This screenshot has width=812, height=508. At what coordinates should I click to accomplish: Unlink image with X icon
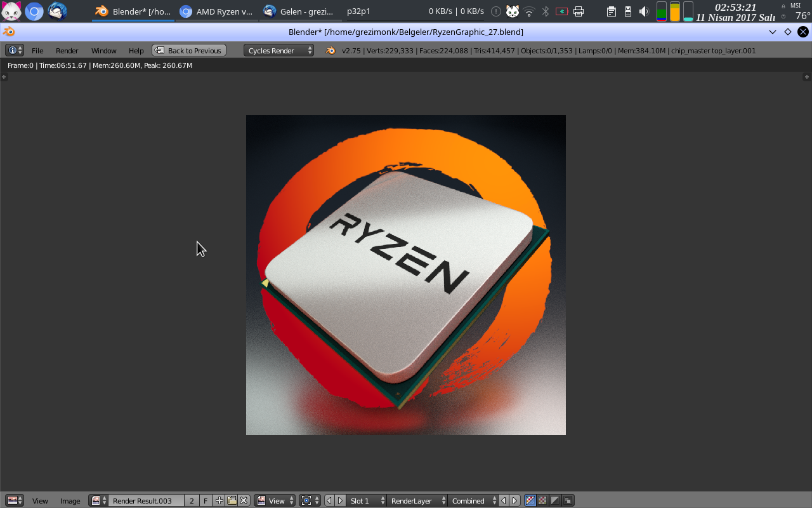point(244,500)
